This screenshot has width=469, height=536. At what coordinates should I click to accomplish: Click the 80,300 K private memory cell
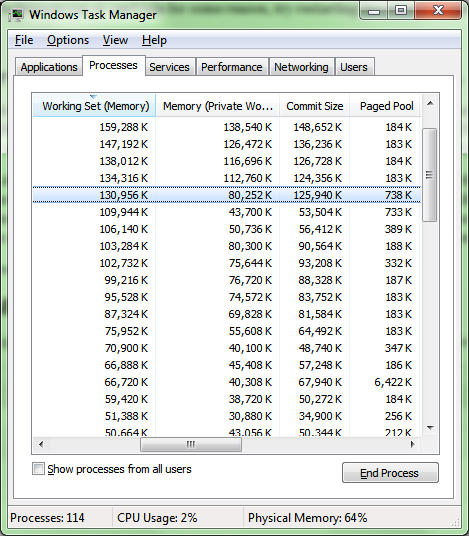pos(250,246)
